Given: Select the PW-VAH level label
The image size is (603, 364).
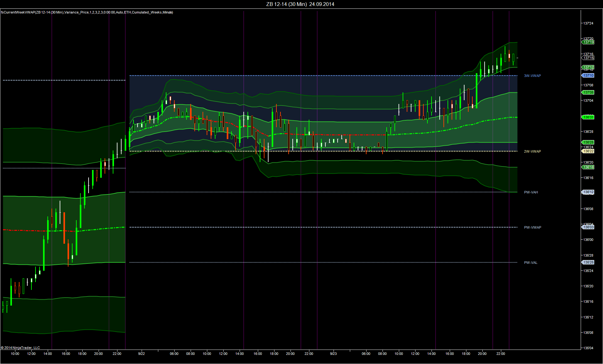Looking at the screenshot, I should pos(531,192).
